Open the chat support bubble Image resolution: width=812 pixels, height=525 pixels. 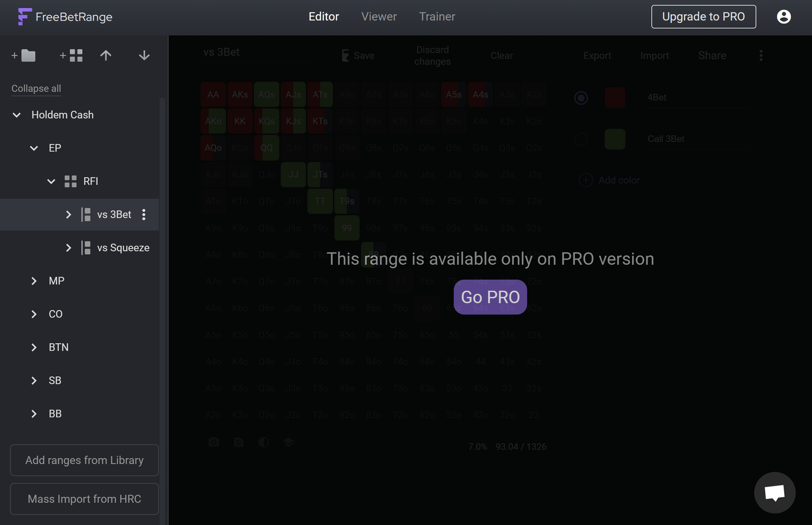point(774,493)
